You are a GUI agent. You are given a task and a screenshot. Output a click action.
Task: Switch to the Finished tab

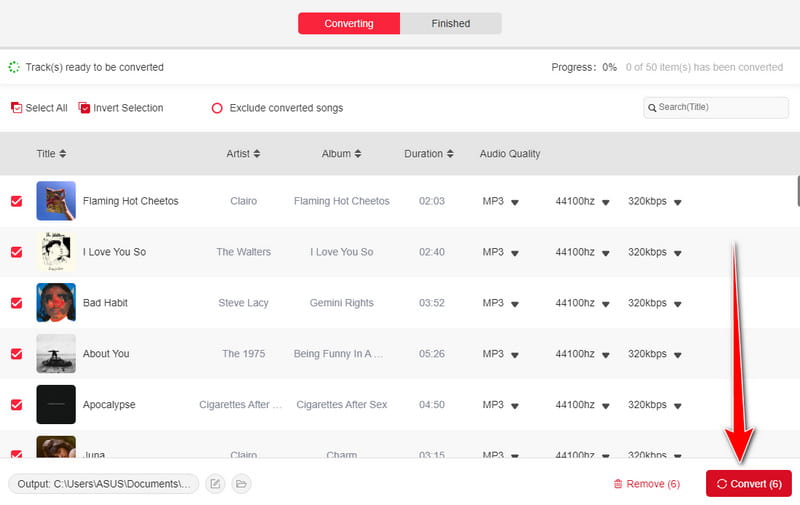(x=450, y=23)
